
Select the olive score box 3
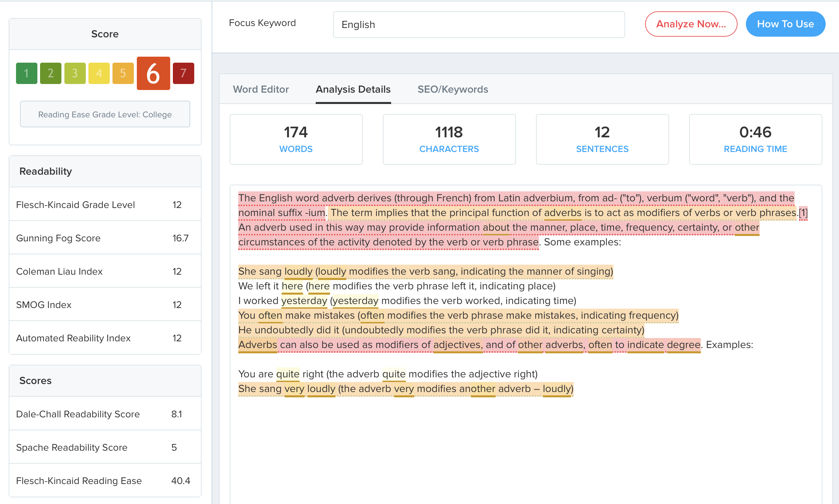[x=75, y=73]
